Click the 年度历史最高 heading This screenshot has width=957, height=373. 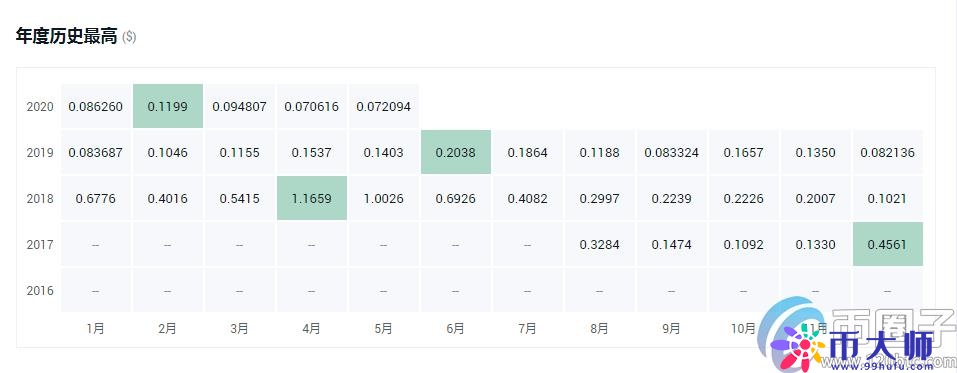point(67,37)
